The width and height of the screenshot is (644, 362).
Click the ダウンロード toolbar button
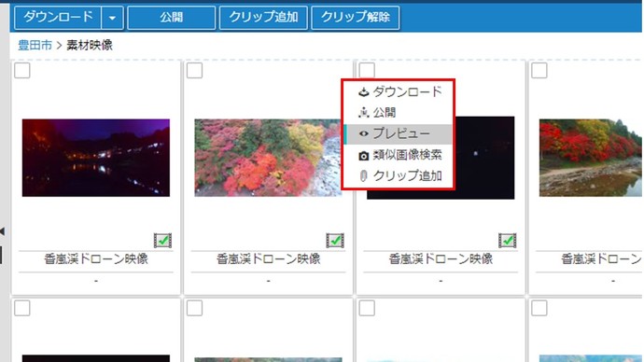tap(58, 18)
